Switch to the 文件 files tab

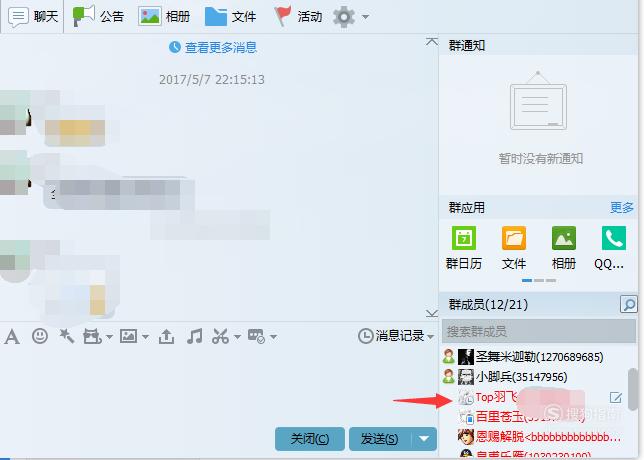[230, 16]
